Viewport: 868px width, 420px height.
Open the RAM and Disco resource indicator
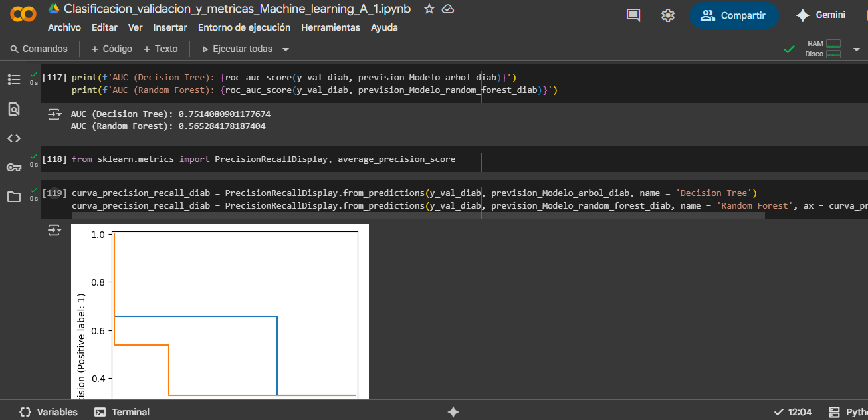coord(822,49)
